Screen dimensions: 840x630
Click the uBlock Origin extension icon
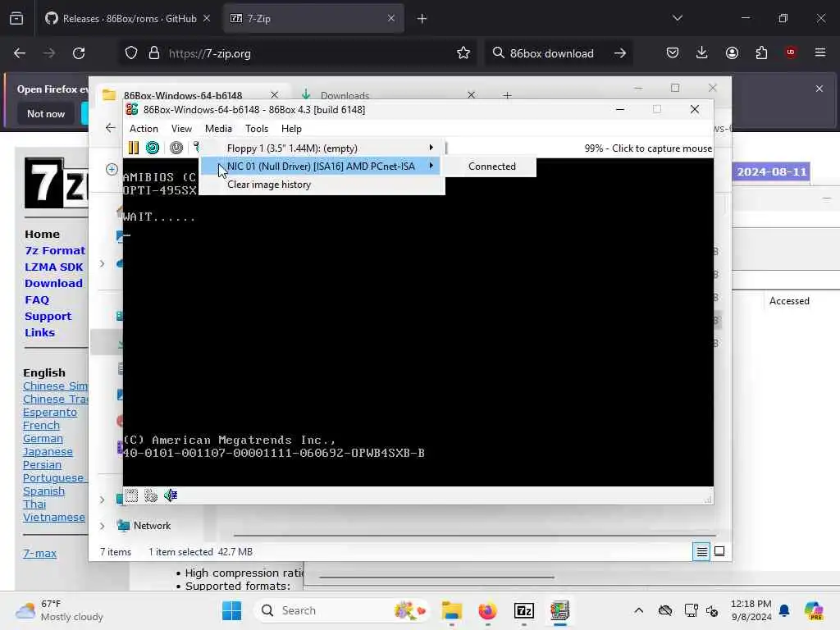point(791,52)
